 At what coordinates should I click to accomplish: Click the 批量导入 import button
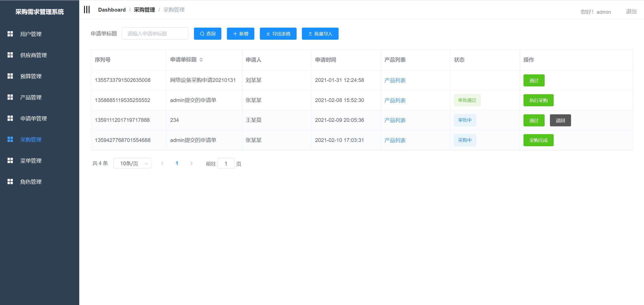(320, 34)
